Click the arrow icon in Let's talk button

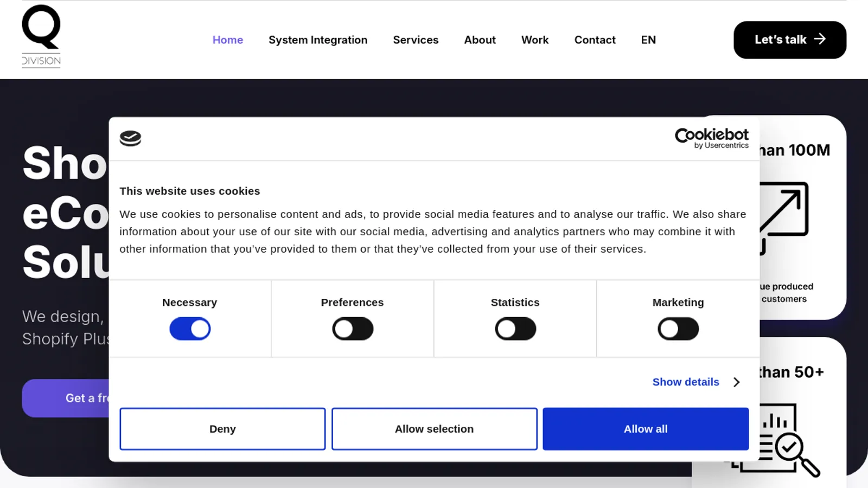pyautogui.click(x=820, y=39)
